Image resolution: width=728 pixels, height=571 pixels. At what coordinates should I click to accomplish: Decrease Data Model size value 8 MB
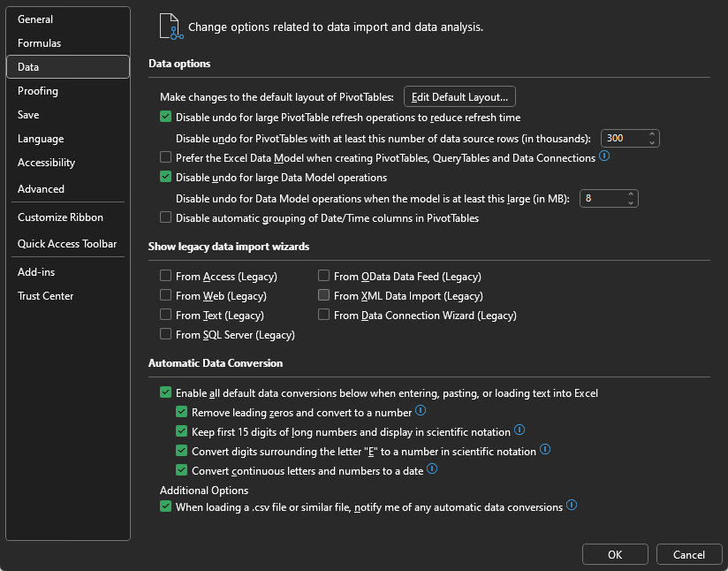631,202
